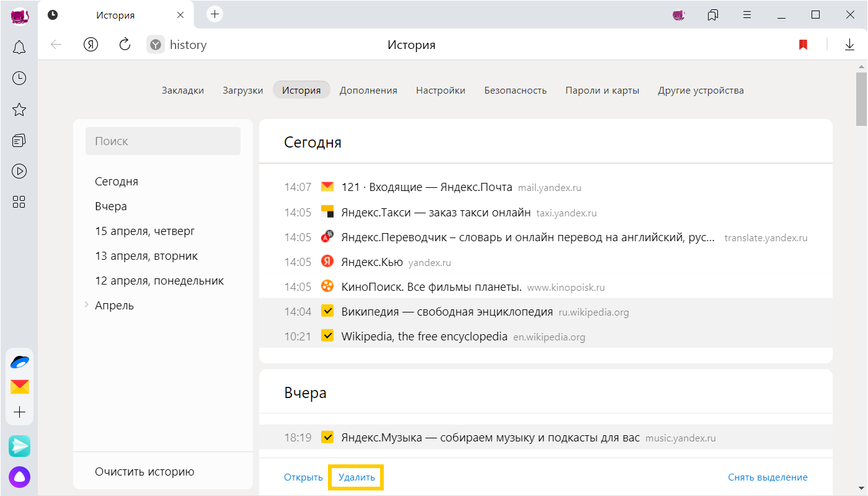
Task: Open the КиноПоиск history entry
Action: tap(432, 287)
